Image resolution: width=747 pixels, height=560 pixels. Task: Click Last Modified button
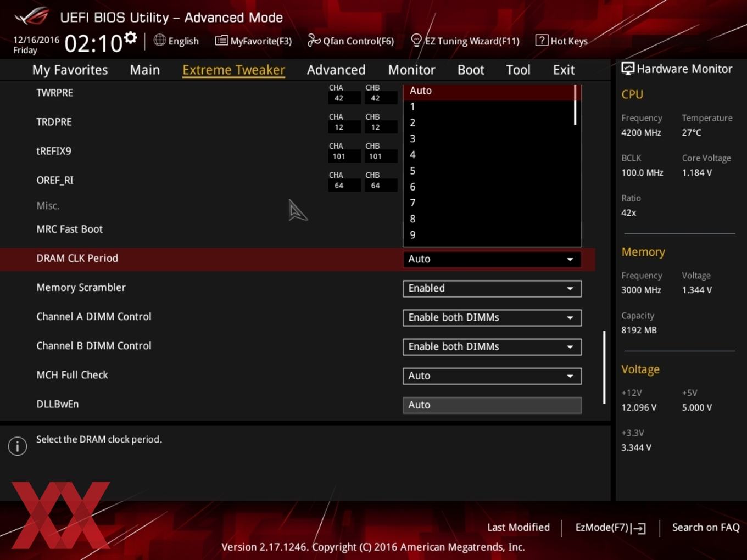[518, 528]
